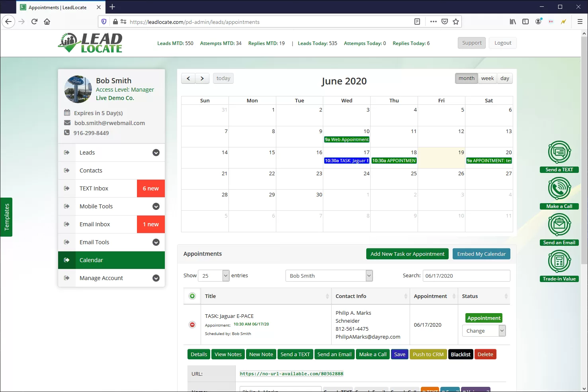
Task: Open the Firefox library icon
Action: tap(513, 22)
